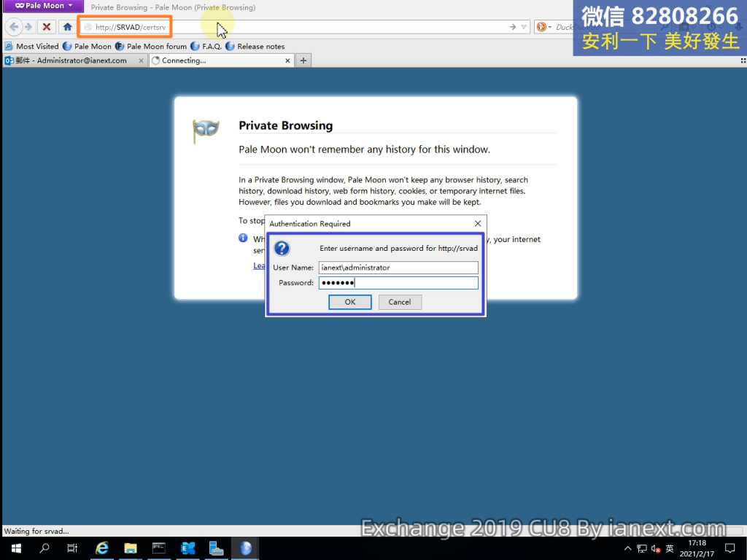Go to the Home page icon
747x560 pixels.
coord(67,27)
